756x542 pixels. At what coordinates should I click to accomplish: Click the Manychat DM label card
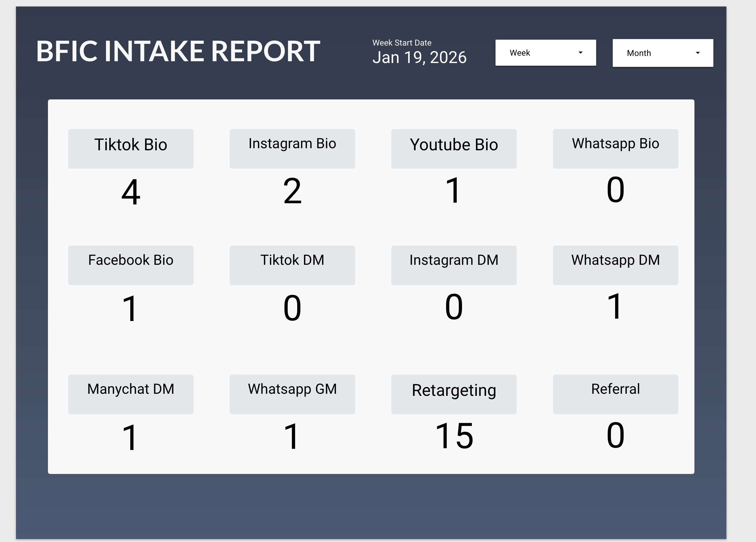(x=131, y=394)
